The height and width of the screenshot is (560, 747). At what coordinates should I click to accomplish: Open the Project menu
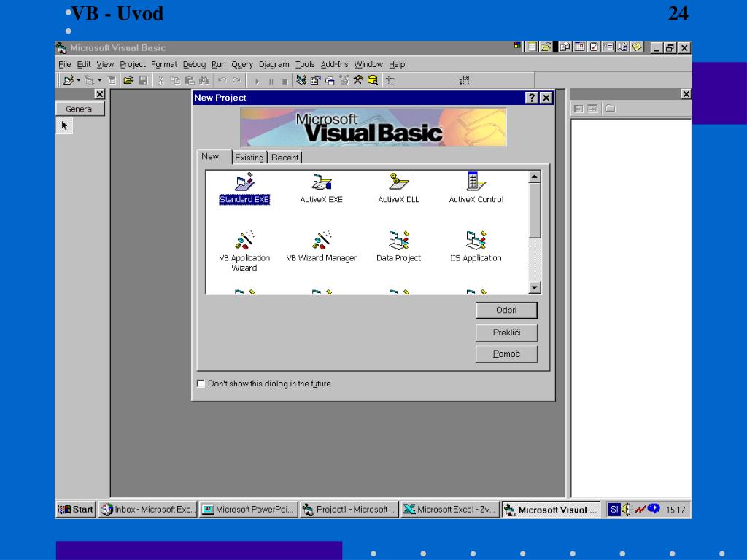coord(133,64)
